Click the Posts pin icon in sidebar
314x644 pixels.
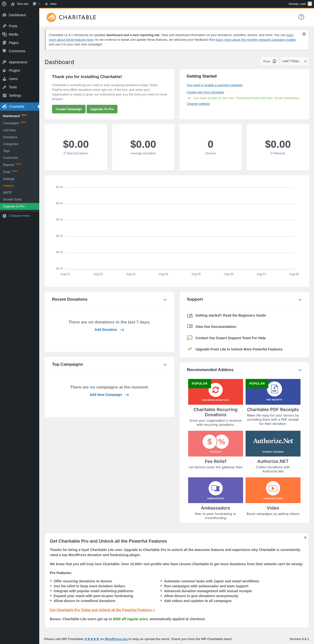point(4,26)
